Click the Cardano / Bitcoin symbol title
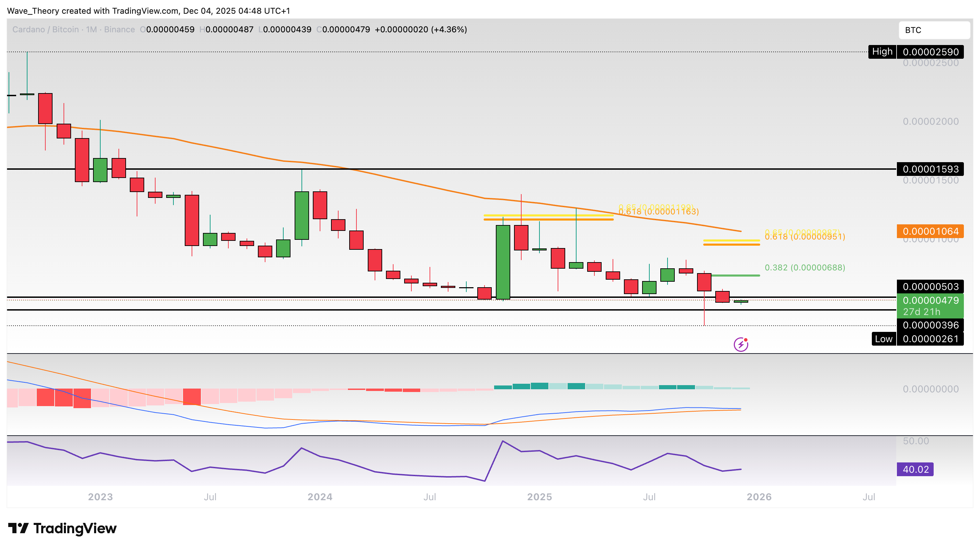Image resolution: width=980 pixels, height=549 pixels. coord(46,29)
